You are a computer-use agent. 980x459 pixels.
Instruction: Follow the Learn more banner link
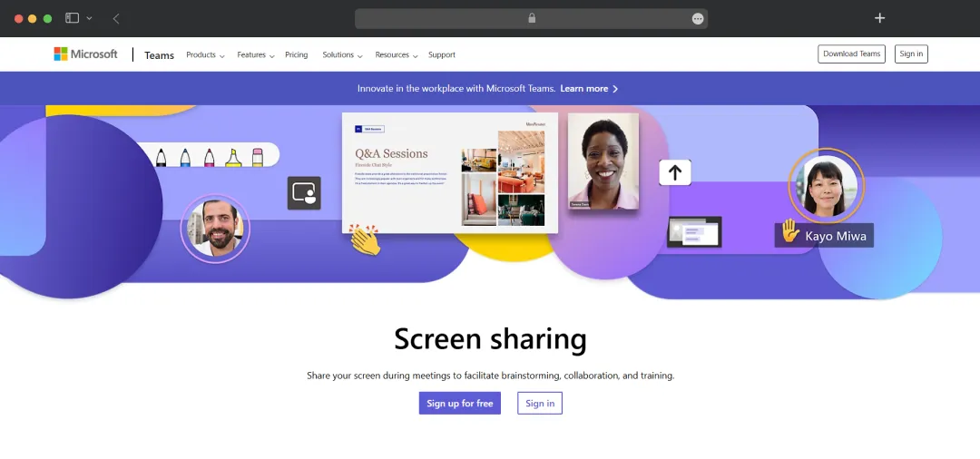pos(584,89)
